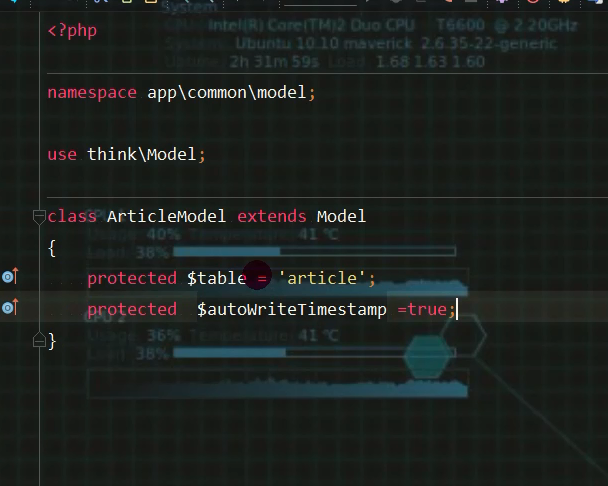
Task: Click the use keyword
Action: coord(61,155)
